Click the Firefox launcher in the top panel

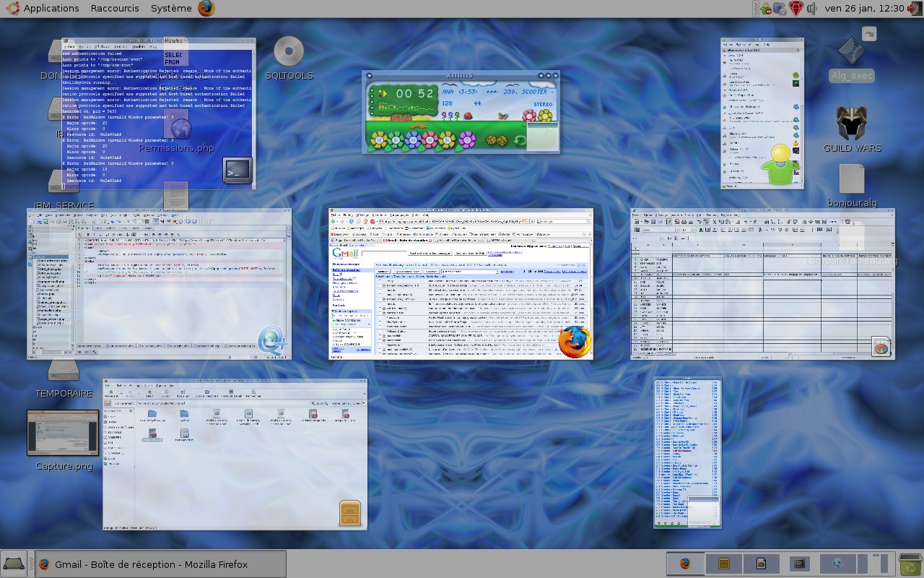[x=206, y=9]
